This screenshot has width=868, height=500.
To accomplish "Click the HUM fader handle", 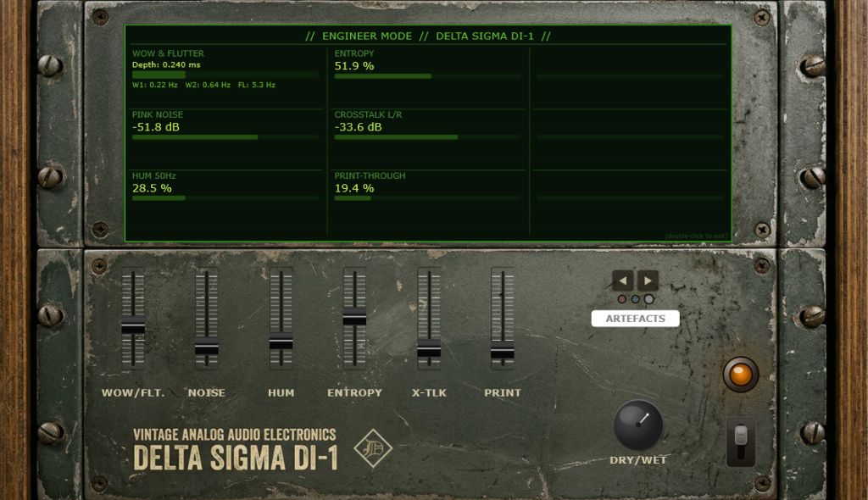I will [281, 342].
